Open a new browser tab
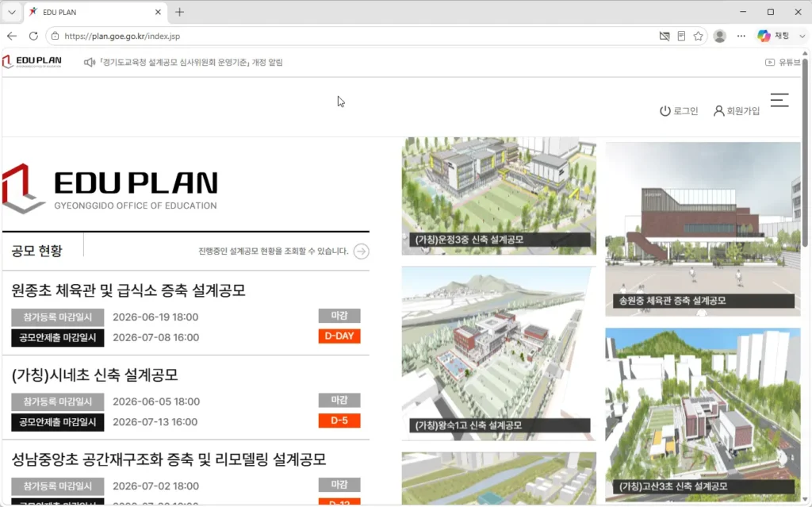Viewport: 812px width, 507px height. click(179, 12)
